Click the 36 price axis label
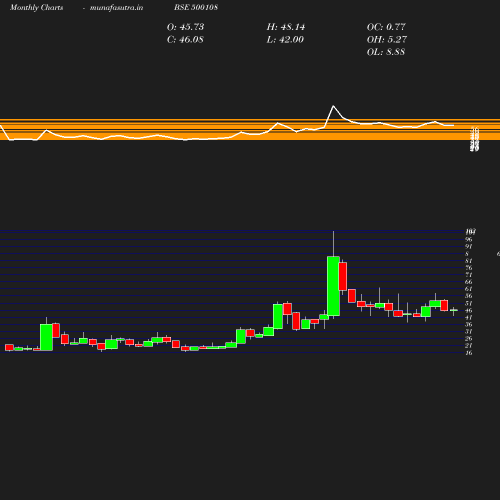The width and height of the screenshot is (500, 500). (x=469, y=324)
